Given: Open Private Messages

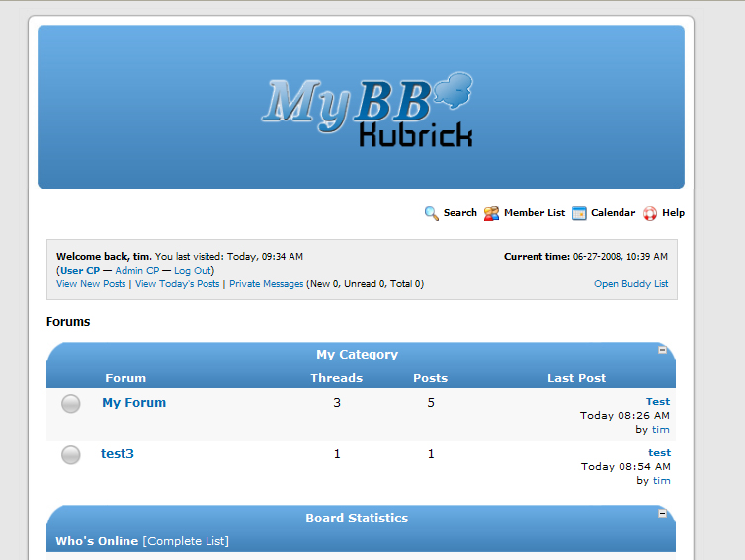Looking at the screenshot, I should [266, 284].
